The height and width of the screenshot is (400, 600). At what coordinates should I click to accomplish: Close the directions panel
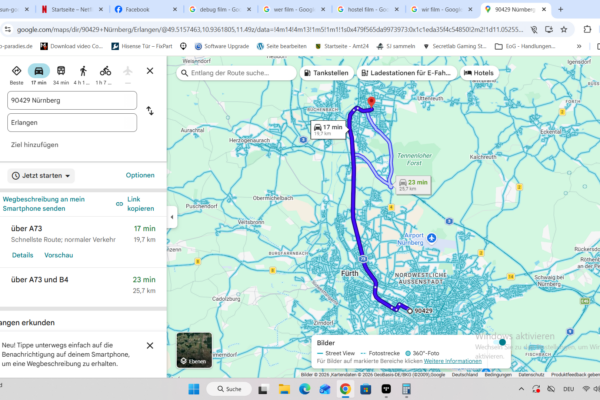click(x=150, y=71)
